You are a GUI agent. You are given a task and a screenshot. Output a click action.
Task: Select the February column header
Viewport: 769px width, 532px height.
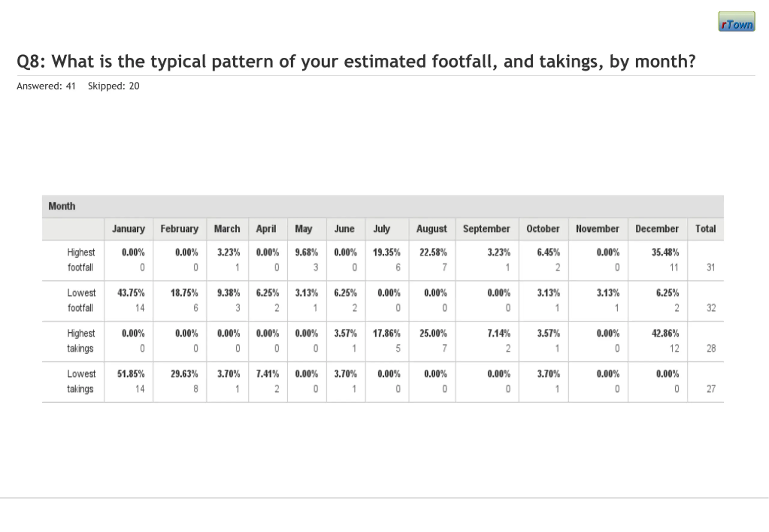click(179, 229)
